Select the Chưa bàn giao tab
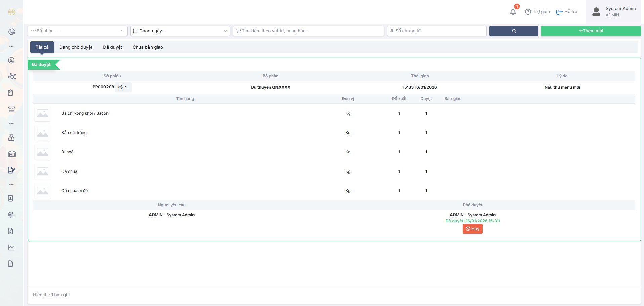This screenshot has height=306, width=644. 147,47
